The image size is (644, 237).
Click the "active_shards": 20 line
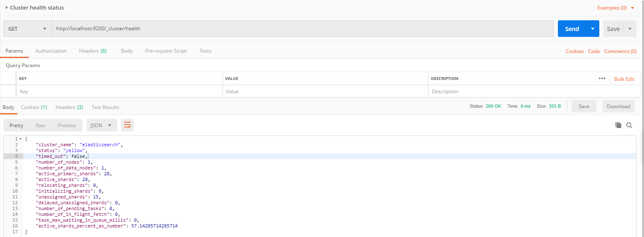pyautogui.click(x=63, y=179)
